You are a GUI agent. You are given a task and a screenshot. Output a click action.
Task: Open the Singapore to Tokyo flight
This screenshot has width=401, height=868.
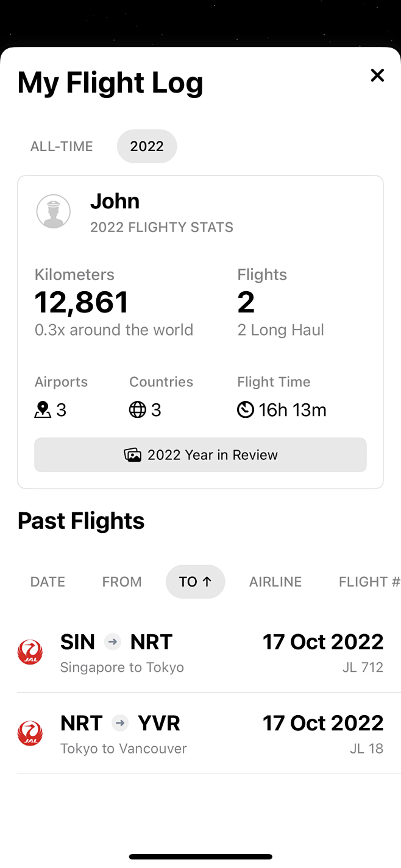pyautogui.click(x=200, y=652)
